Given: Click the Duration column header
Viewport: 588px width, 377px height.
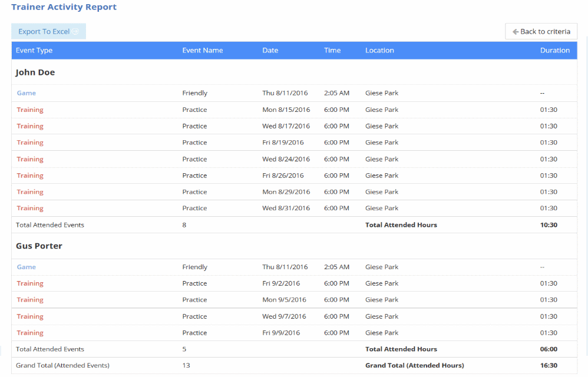Looking at the screenshot, I should (554, 51).
